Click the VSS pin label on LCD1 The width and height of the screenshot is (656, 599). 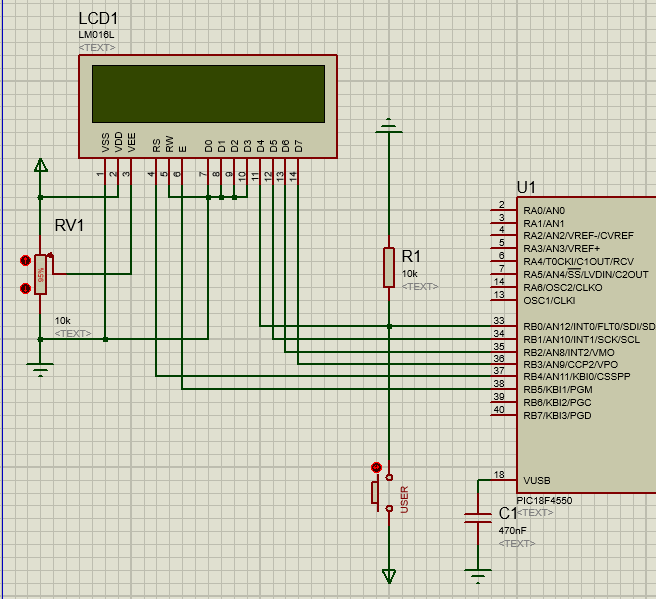click(x=105, y=143)
